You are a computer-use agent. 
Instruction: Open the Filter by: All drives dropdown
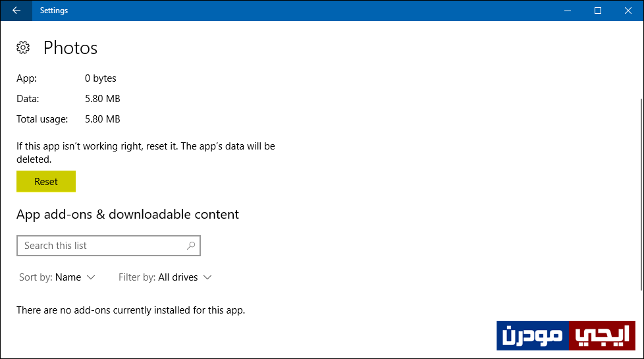[165, 277]
